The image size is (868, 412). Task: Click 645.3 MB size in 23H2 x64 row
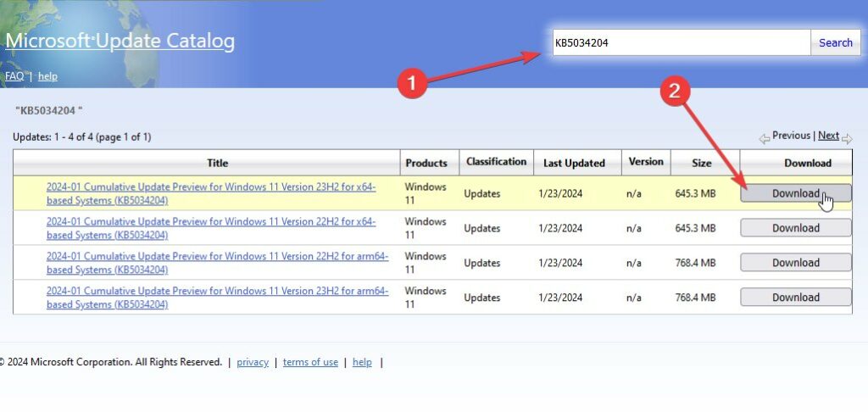point(695,194)
